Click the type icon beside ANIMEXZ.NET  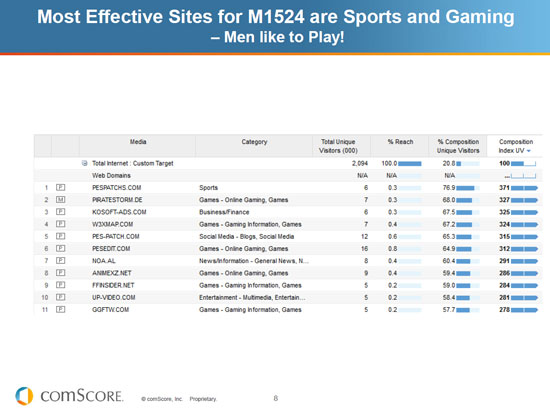(x=60, y=273)
